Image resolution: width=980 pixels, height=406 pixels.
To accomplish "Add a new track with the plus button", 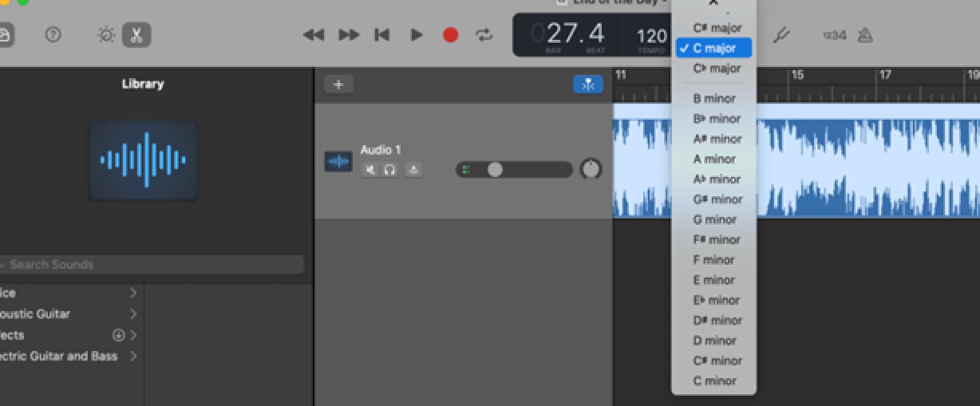I will pyautogui.click(x=338, y=85).
